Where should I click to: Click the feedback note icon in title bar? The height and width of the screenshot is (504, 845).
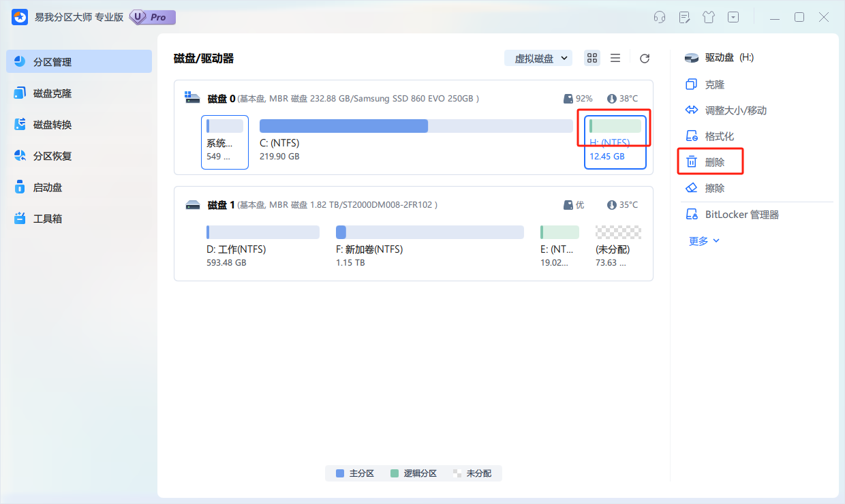(x=684, y=17)
